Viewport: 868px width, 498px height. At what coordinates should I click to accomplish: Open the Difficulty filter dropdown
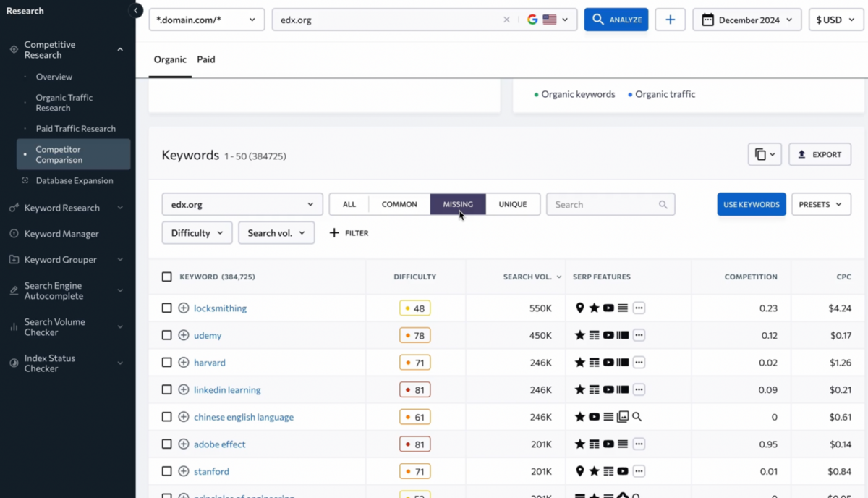[x=197, y=233]
